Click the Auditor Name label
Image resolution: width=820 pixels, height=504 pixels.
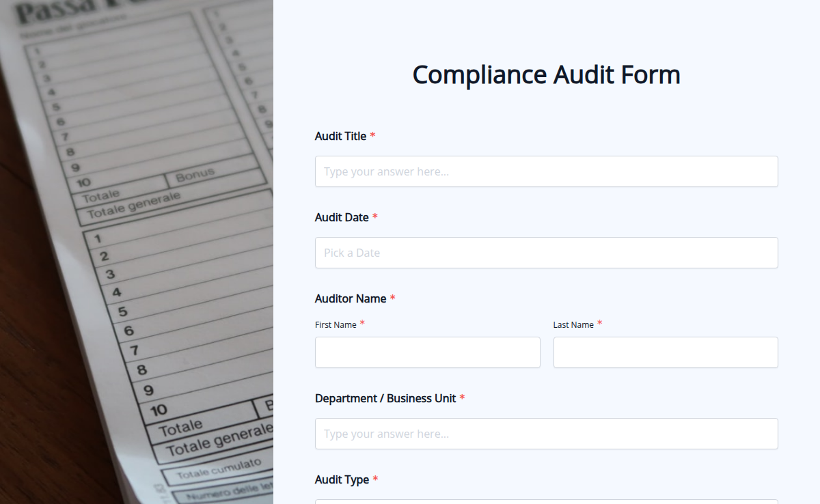coord(351,298)
